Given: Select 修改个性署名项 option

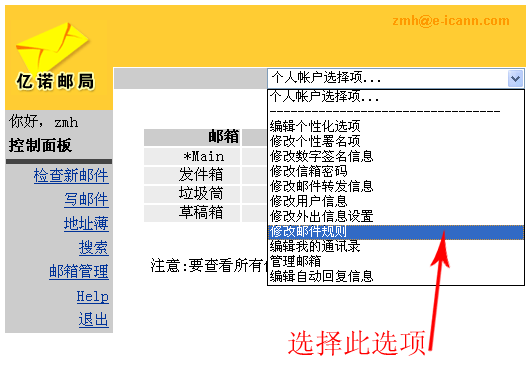Looking at the screenshot, I should click(x=395, y=141).
